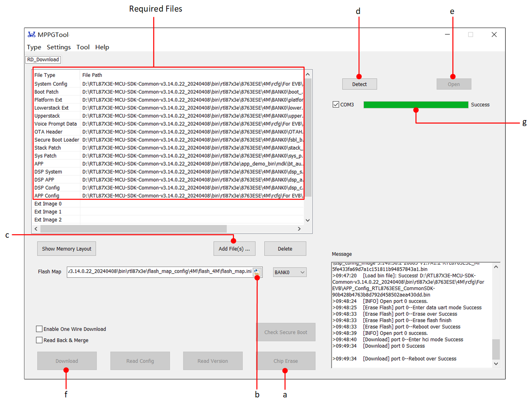Click the Add File(s) button

click(234, 249)
